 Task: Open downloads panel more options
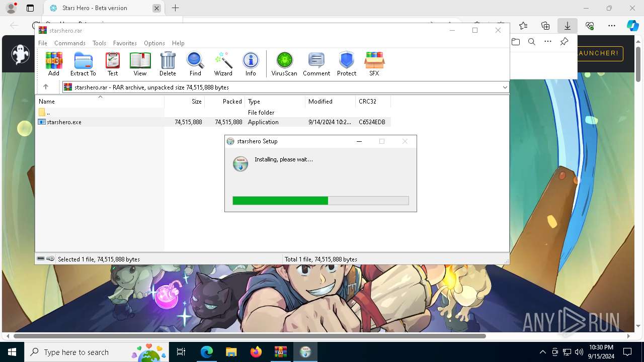pyautogui.click(x=548, y=42)
